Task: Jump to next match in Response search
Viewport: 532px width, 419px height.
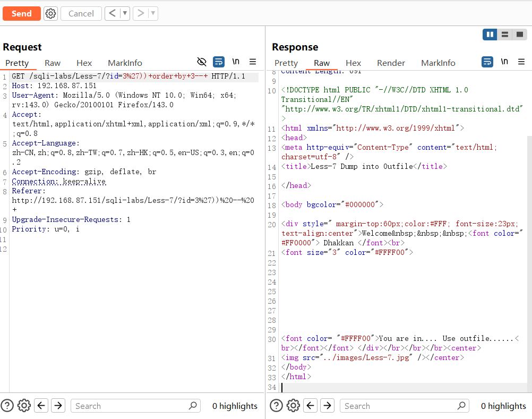Action: (328, 406)
